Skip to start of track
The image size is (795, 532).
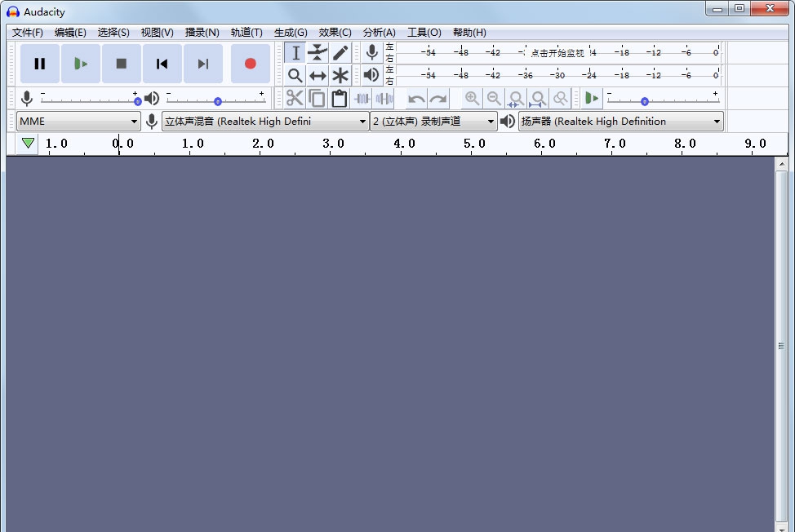pos(162,64)
